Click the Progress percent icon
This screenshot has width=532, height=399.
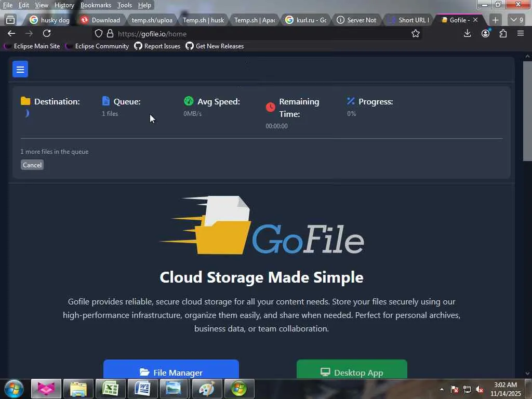pos(351,101)
